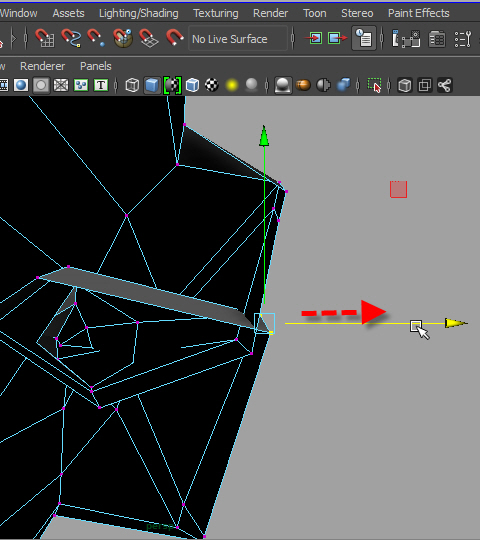Collapse handle before ambient occlusion icon
Viewport: 480px width, 540px height.
coord(267,85)
